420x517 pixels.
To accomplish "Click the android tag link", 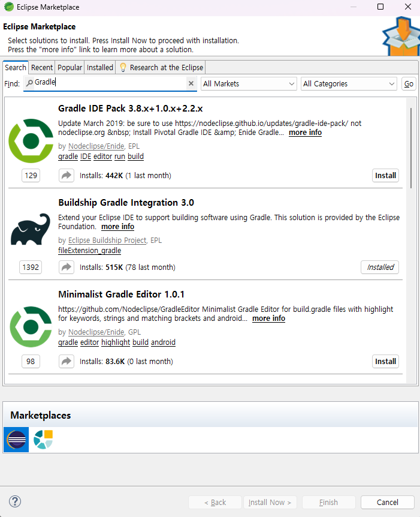I will click(x=163, y=342).
